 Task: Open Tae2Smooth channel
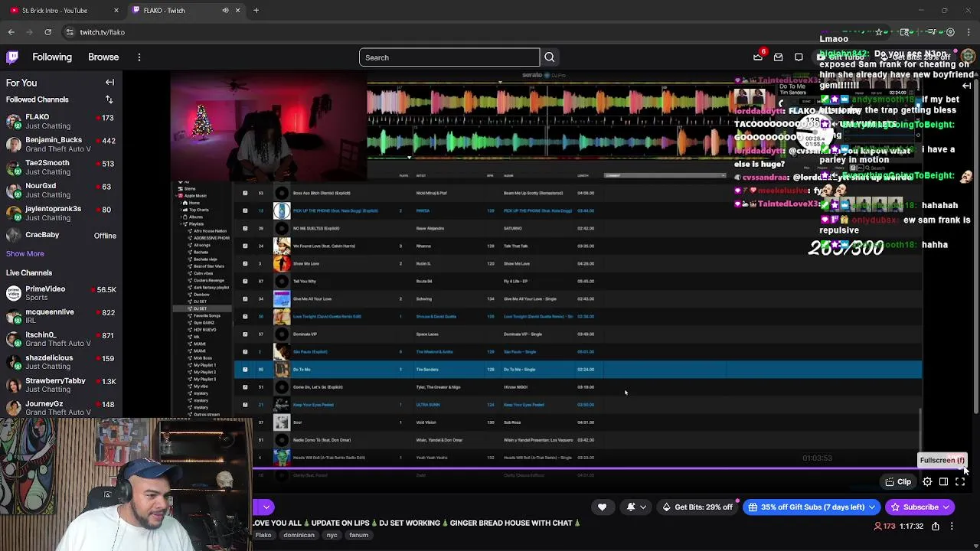pyautogui.click(x=61, y=168)
